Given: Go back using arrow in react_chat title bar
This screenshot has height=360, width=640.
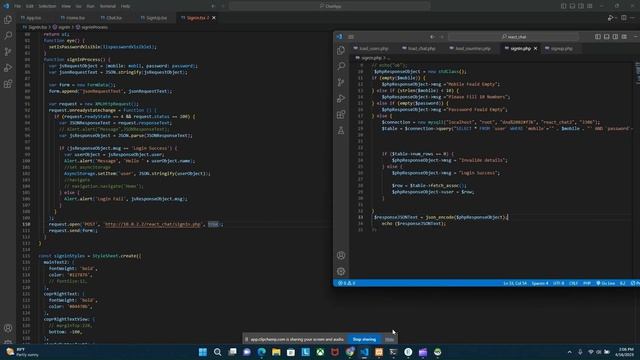Looking at the screenshot, I should click(432, 37).
